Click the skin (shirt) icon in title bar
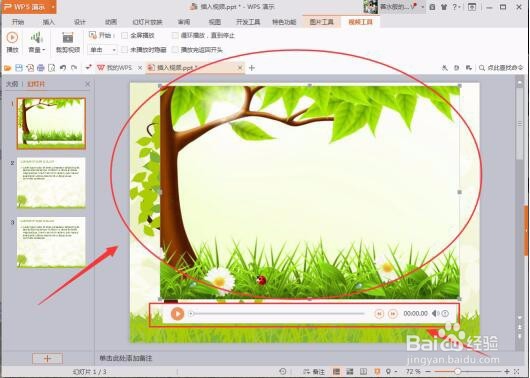The height and width of the screenshot is (378, 530). [444, 7]
